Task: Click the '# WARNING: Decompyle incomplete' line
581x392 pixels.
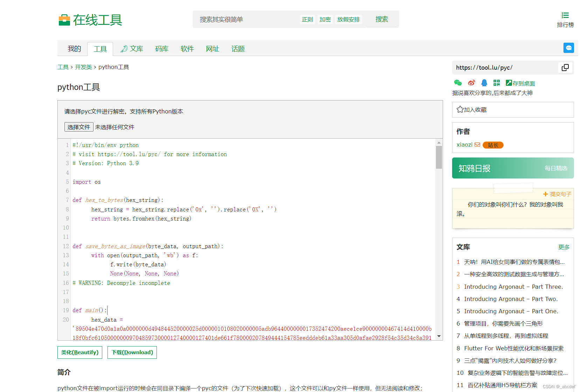Action: coord(121,283)
